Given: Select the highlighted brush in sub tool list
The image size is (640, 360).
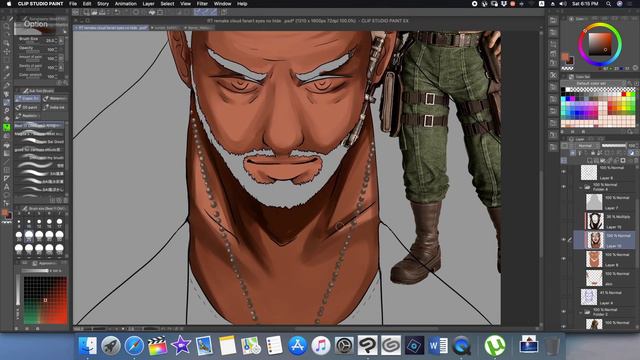Looking at the screenshot, I should 39,126.
